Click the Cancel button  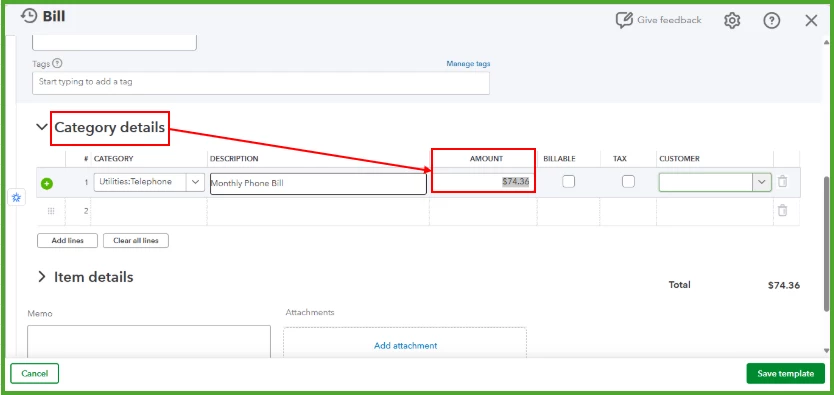(35, 373)
